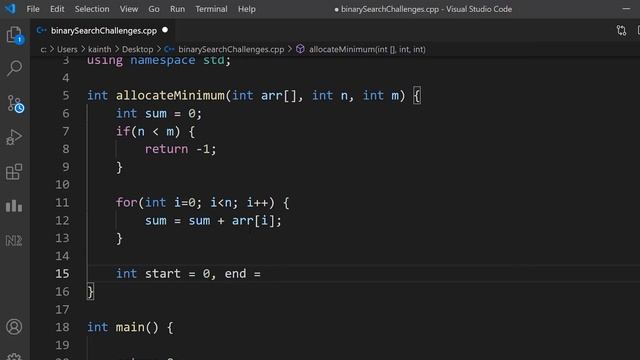Click 'using namespace std;' line

[159, 60]
